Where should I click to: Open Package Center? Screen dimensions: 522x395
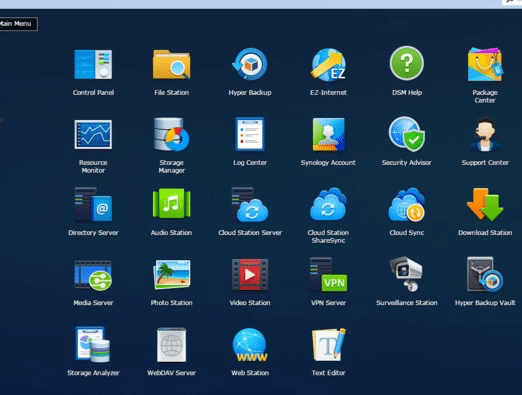[485, 64]
